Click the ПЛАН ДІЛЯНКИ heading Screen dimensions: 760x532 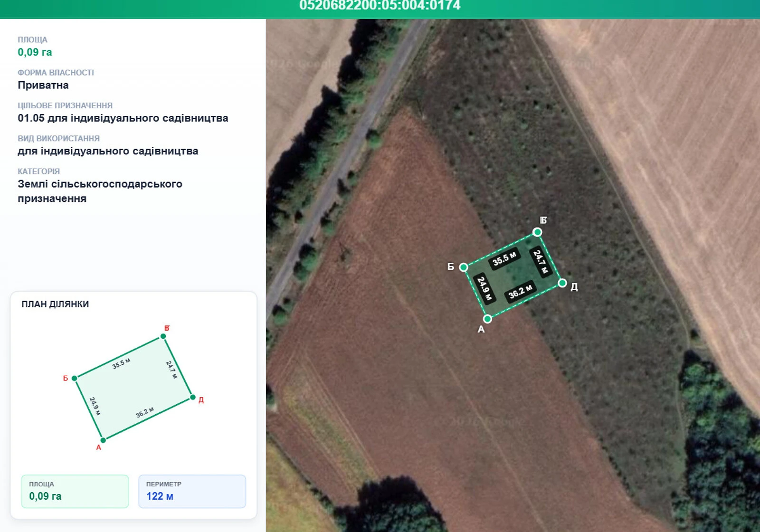tap(55, 304)
